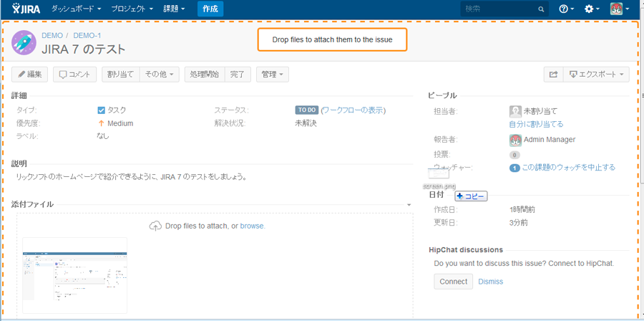The height and width of the screenshot is (321, 644).
Task: Click the Dismiss link
Action: 490,282
